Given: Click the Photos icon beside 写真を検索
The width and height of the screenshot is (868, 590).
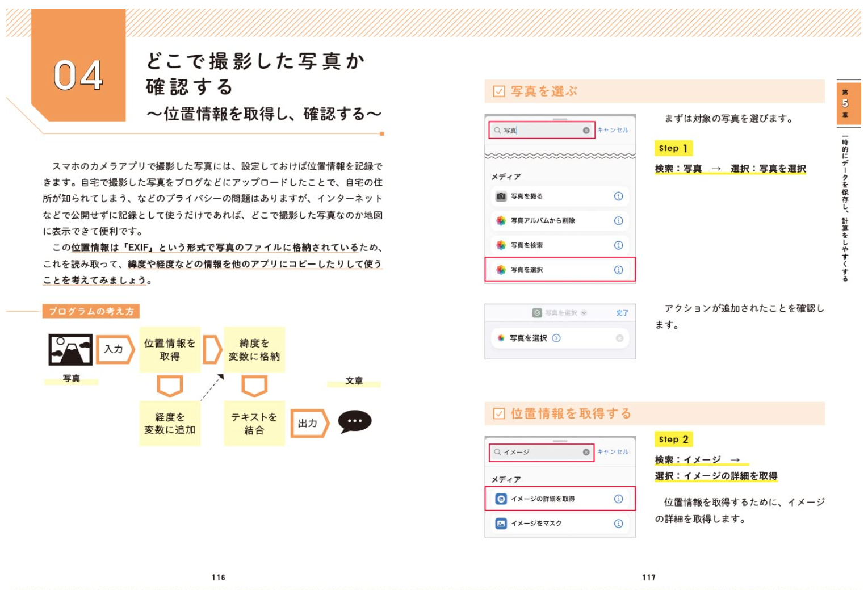Looking at the screenshot, I should [501, 245].
